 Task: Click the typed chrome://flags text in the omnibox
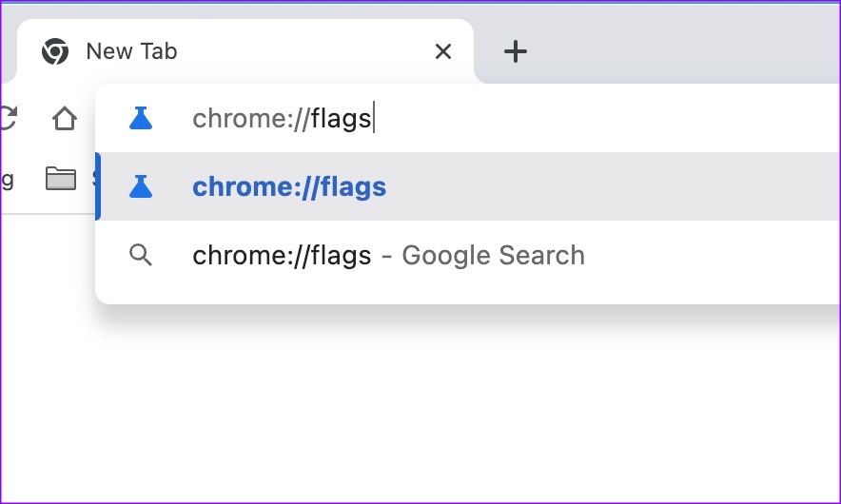pos(282,119)
